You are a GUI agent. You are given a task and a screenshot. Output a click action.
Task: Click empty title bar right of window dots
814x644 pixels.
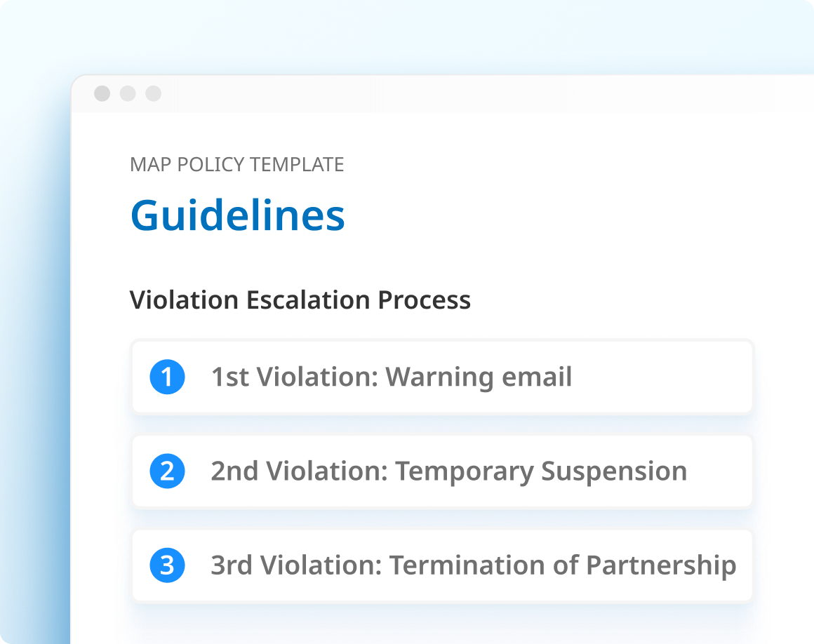pos(456,93)
